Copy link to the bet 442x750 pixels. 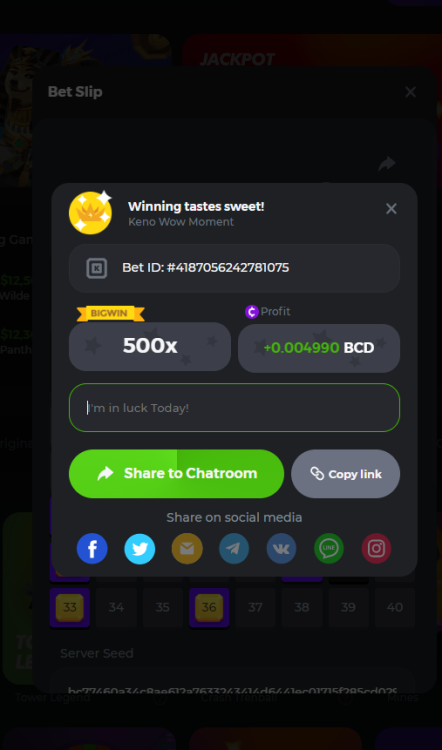[345, 474]
